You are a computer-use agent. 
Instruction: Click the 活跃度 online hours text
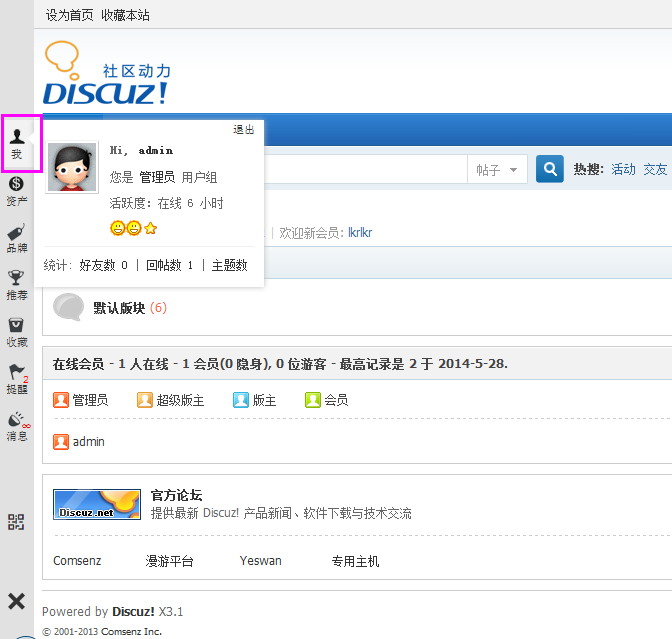[166, 203]
